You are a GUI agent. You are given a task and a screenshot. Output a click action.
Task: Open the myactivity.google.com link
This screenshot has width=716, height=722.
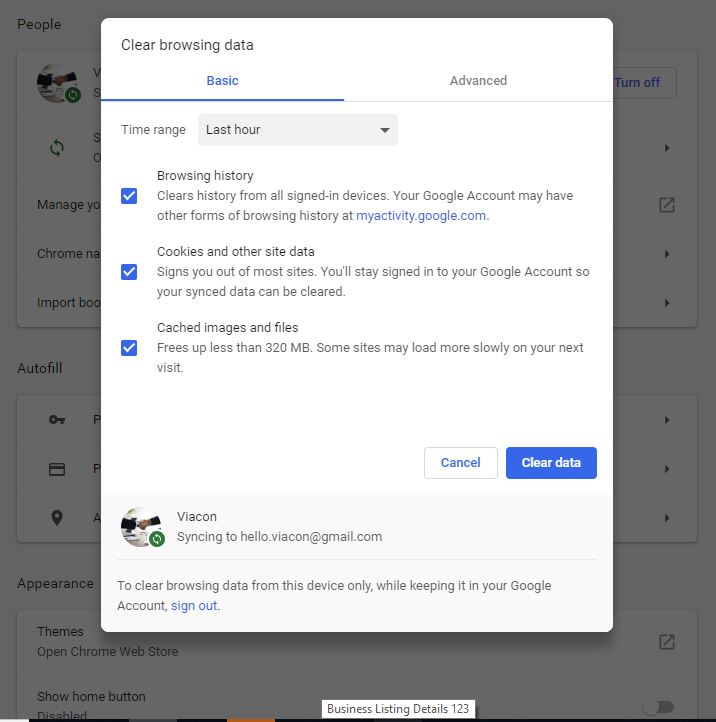coord(421,215)
